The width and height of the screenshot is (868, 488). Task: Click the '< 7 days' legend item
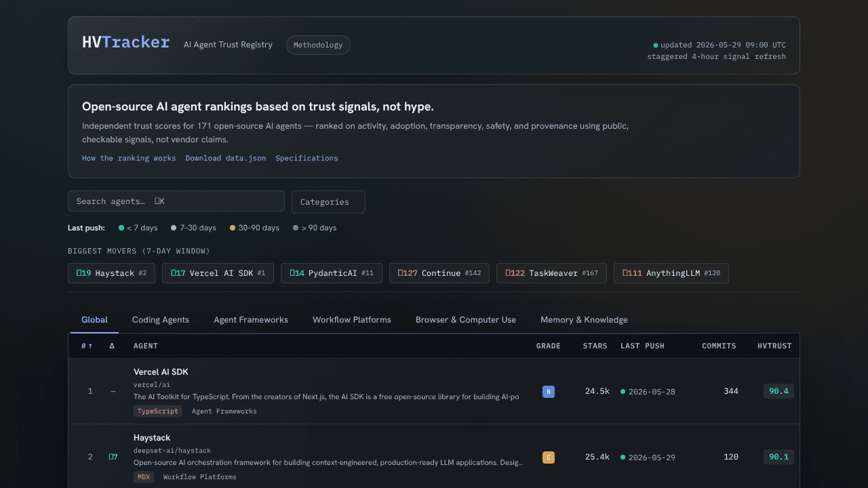tap(138, 228)
